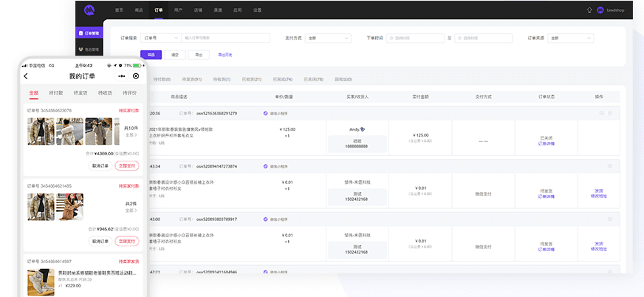Open the 用户 top menu
644x297 pixels.
[178, 10]
